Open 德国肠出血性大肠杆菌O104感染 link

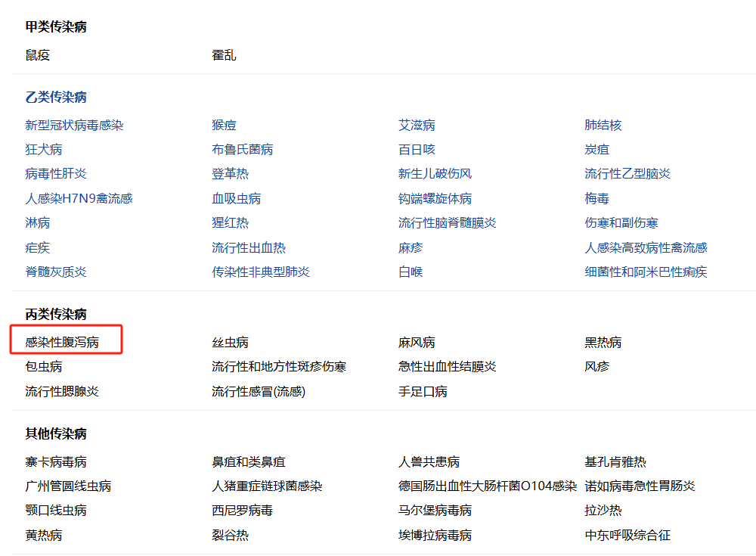point(488,486)
